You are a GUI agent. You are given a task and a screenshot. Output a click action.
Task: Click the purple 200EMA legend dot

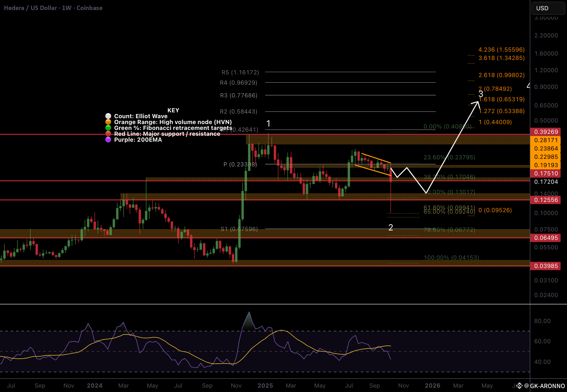(x=108, y=140)
